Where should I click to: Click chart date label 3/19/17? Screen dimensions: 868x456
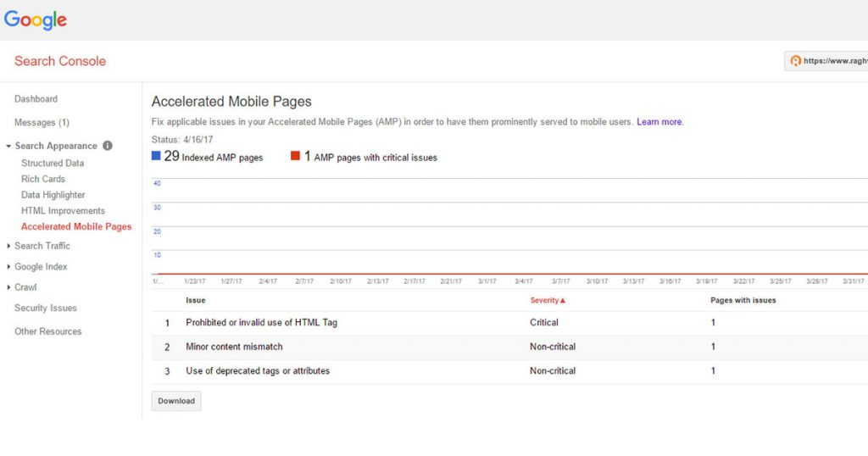707,281
